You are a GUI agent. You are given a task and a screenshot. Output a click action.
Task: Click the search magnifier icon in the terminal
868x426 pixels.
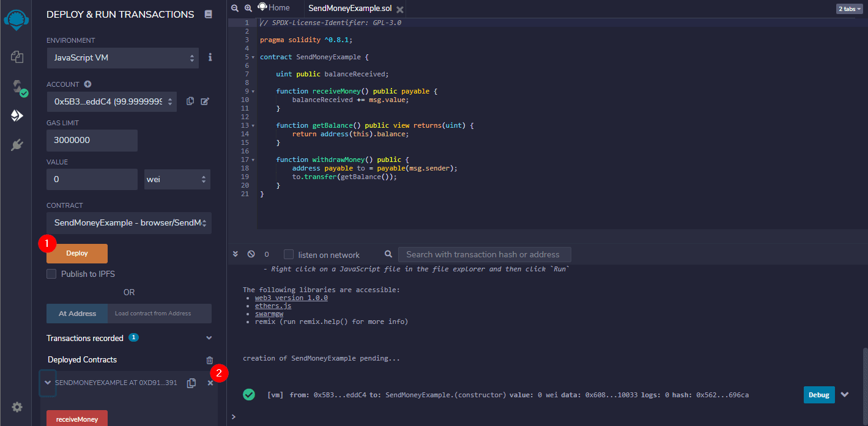point(388,254)
